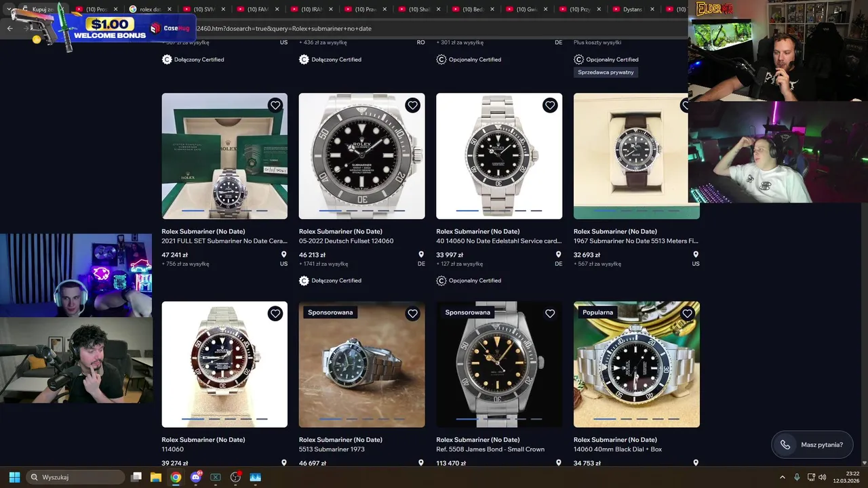Click microphone icon in the system tray
The image size is (868, 488).
point(797,477)
